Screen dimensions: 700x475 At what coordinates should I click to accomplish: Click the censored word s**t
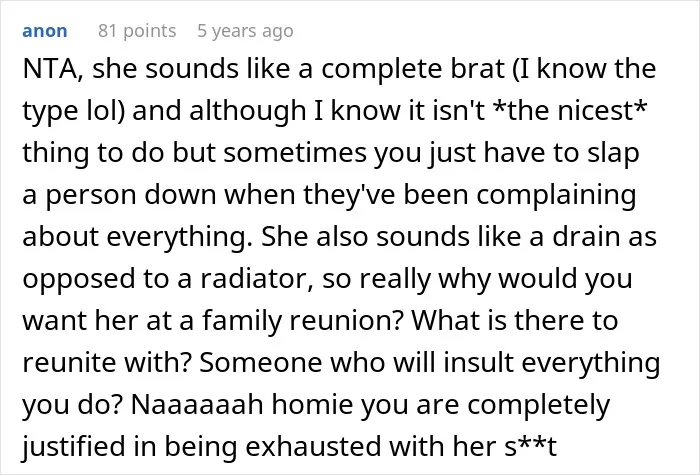[x=530, y=446]
